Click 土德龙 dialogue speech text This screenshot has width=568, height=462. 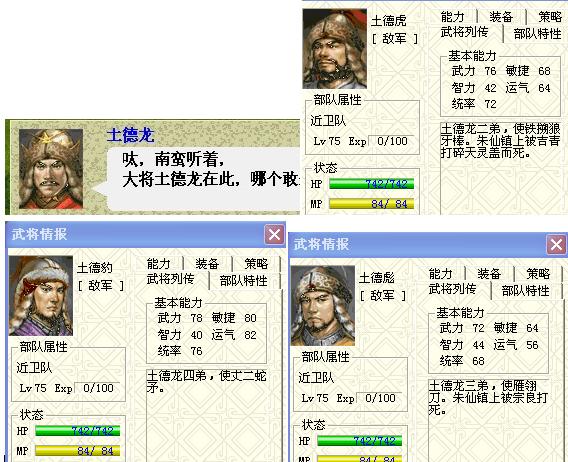point(211,170)
